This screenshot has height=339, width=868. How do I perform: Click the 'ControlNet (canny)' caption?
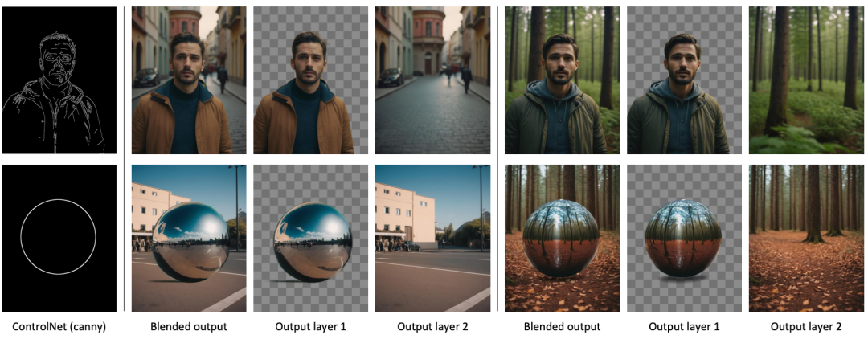[59, 327]
